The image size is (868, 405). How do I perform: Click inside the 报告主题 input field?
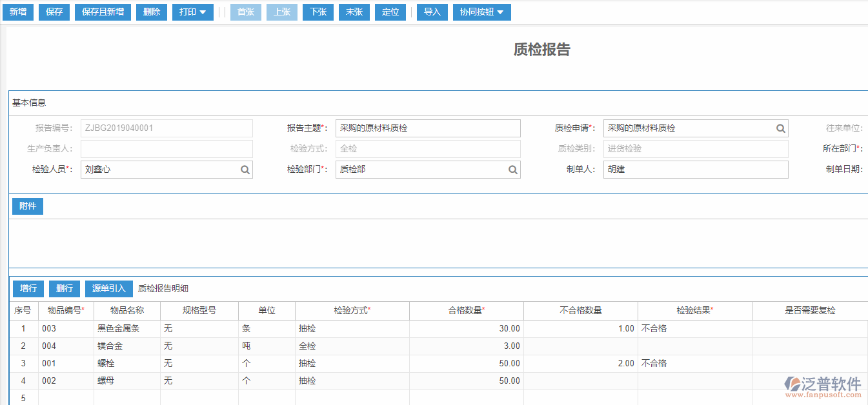point(428,128)
